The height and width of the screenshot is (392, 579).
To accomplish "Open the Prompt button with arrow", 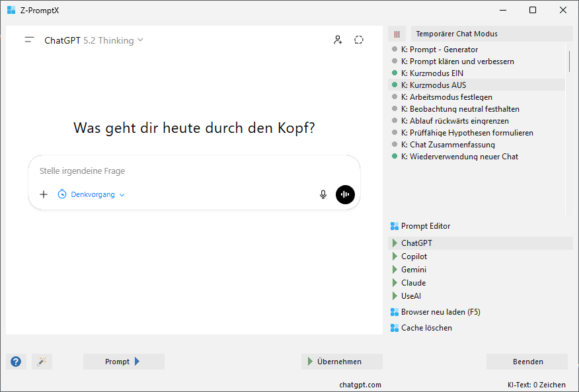I will click(x=124, y=362).
